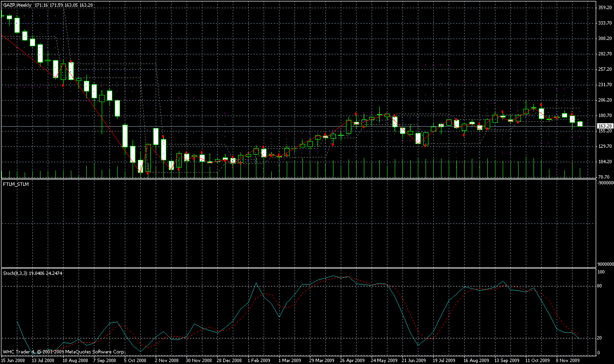Click the GAZP,Weekly chart title label
The image size is (614, 364).
tap(17, 5)
